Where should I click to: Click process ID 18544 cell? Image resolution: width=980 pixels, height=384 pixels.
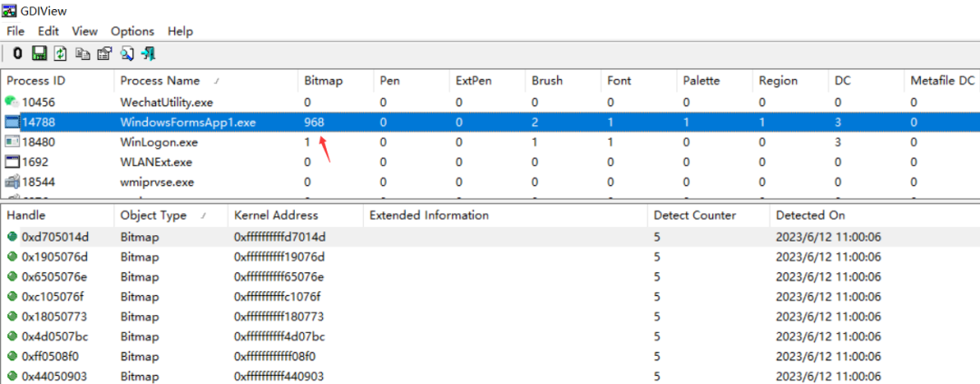pyautogui.click(x=38, y=182)
